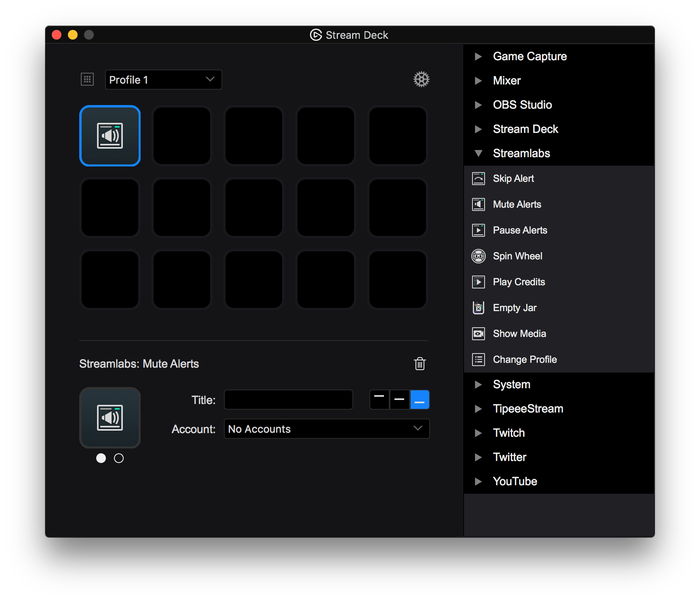This screenshot has height=602, width=700.
Task: Select the second page indicator dot
Action: coord(119,458)
